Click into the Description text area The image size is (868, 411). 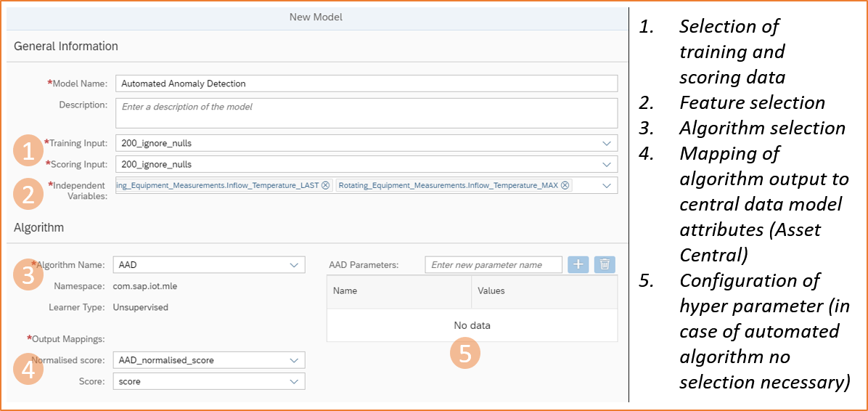point(365,113)
